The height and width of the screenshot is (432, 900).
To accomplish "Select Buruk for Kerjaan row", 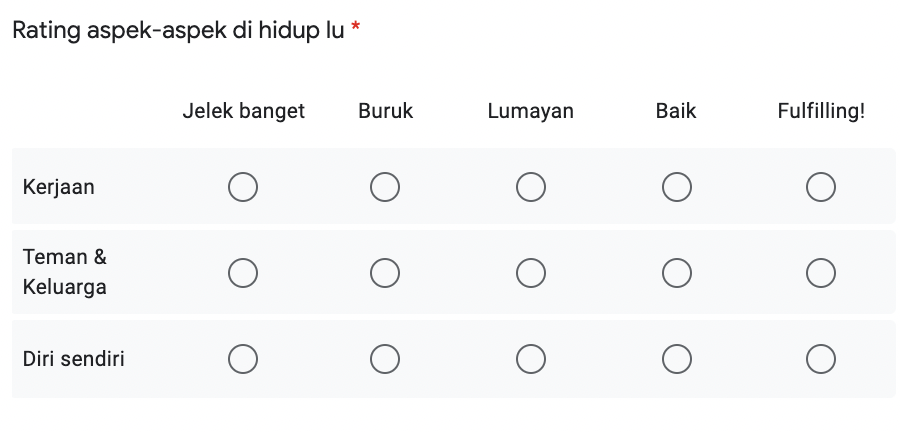I will (x=385, y=187).
